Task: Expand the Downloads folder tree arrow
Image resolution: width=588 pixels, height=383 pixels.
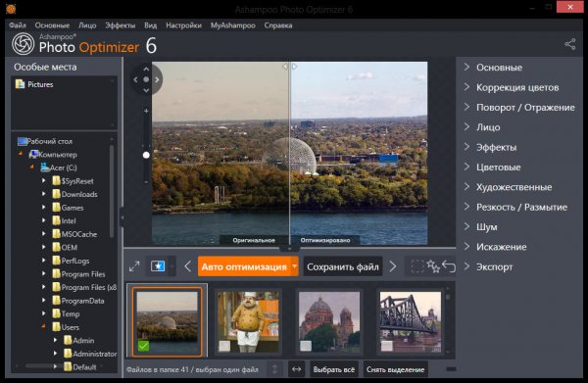Action: [x=44, y=194]
